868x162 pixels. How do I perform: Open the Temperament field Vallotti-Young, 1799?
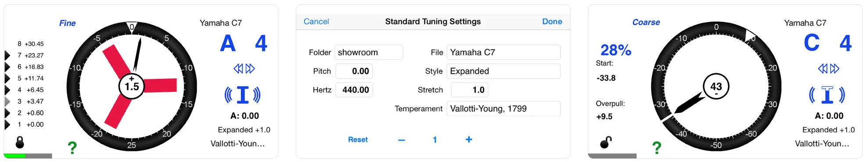click(503, 109)
